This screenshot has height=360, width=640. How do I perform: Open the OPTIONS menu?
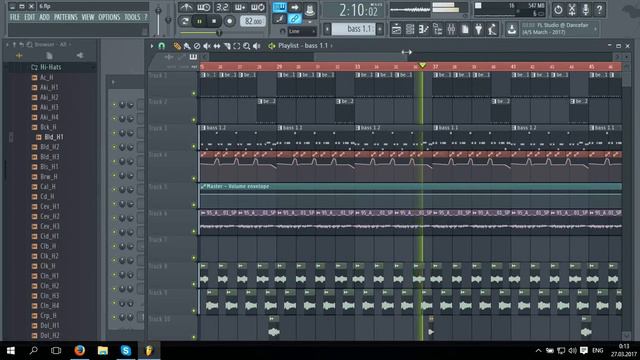109,17
